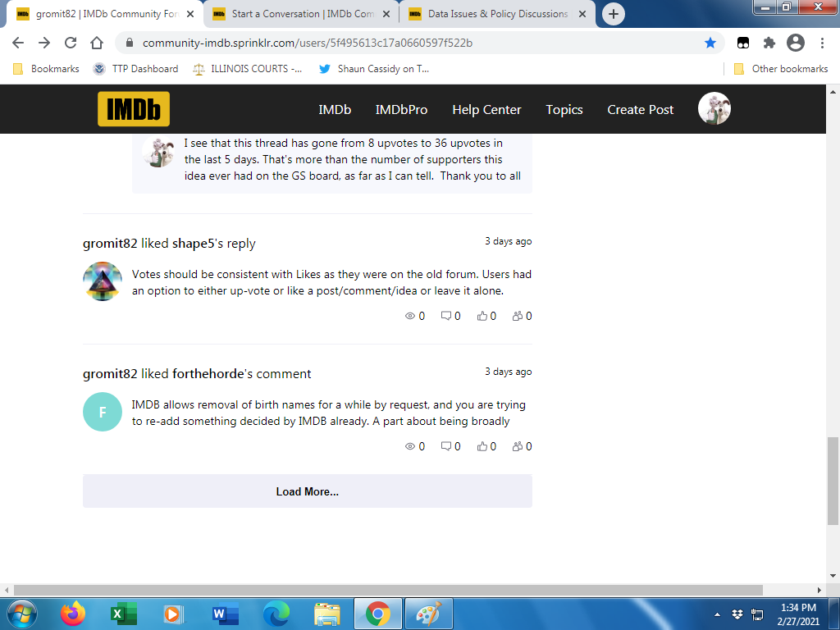Open the Topics menu in header
Image resolution: width=840 pixels, height=630 pixels.
(x=564, y=110)
